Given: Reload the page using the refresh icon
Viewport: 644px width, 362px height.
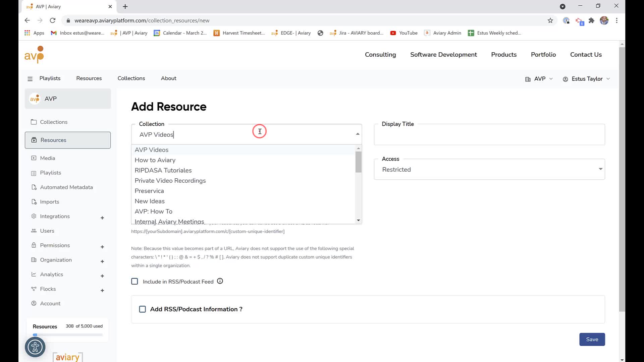Looking at the screenshot, I should [x=53, y=20].
